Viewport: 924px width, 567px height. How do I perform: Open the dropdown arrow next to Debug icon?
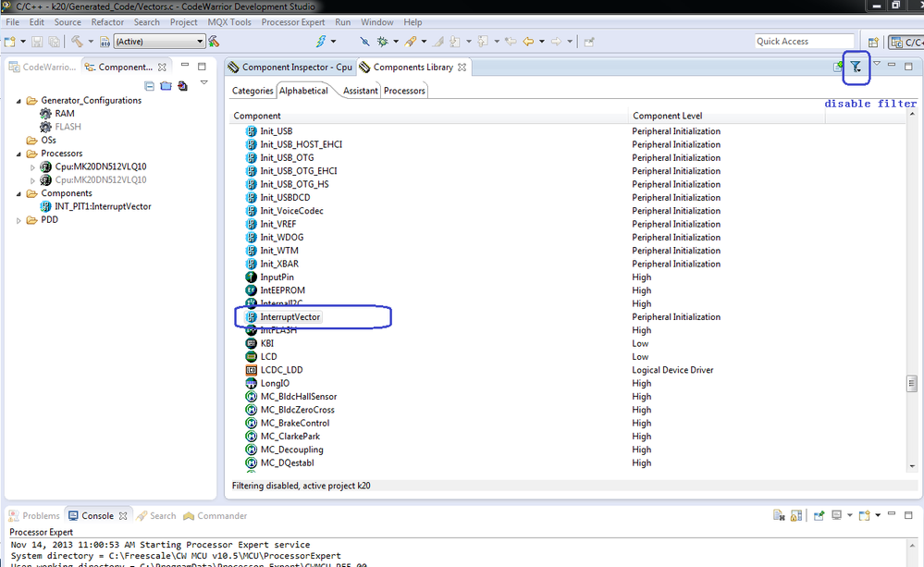[x=396, y=42]
